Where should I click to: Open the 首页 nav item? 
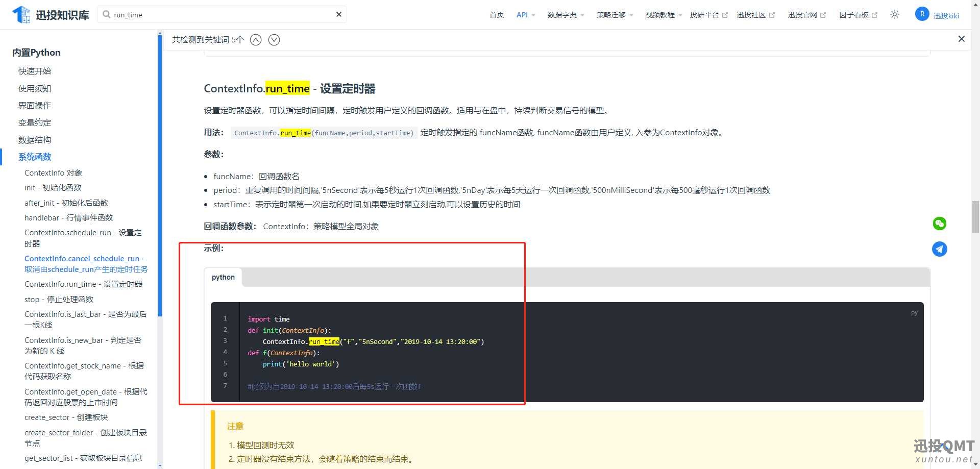(497, 15)
